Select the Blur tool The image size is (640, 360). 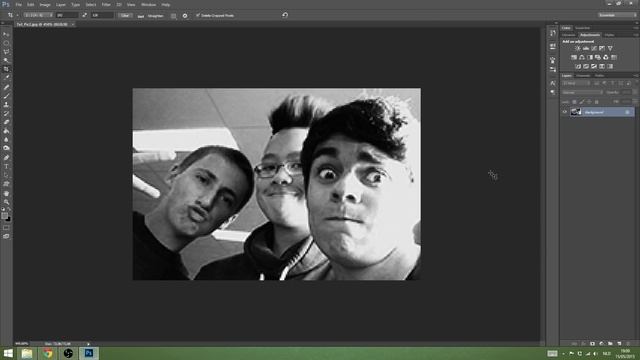(6, 140)
